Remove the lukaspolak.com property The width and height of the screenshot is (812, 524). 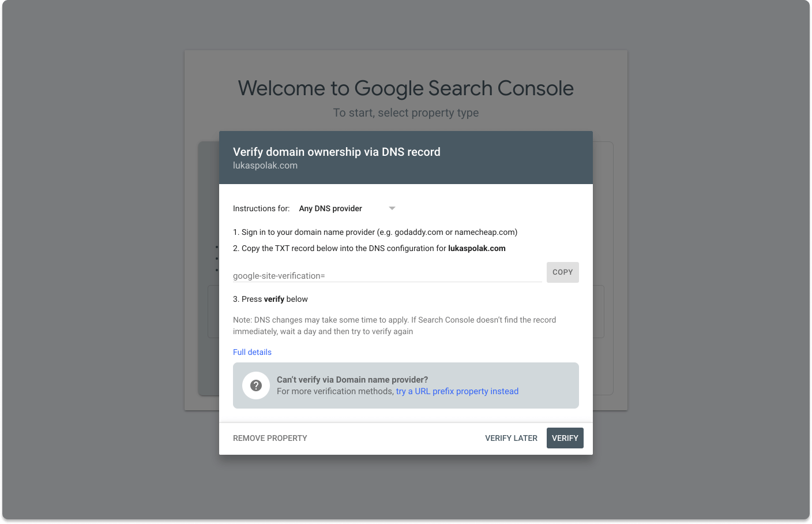269,437
